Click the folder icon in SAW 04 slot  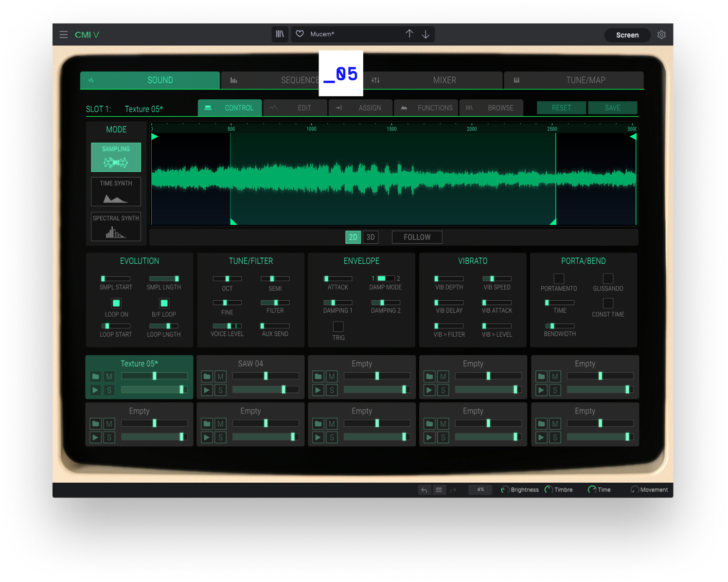coord(207,377)
